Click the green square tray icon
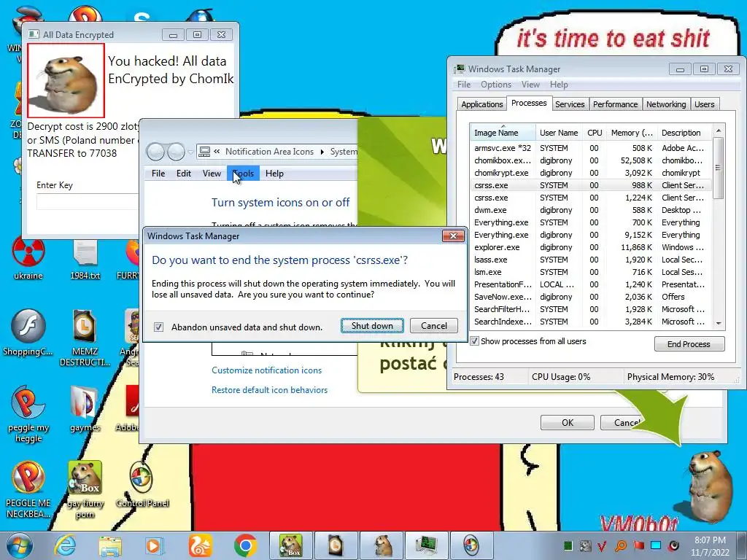The width and height of the screenshot is (747, 560). (568, 545)
